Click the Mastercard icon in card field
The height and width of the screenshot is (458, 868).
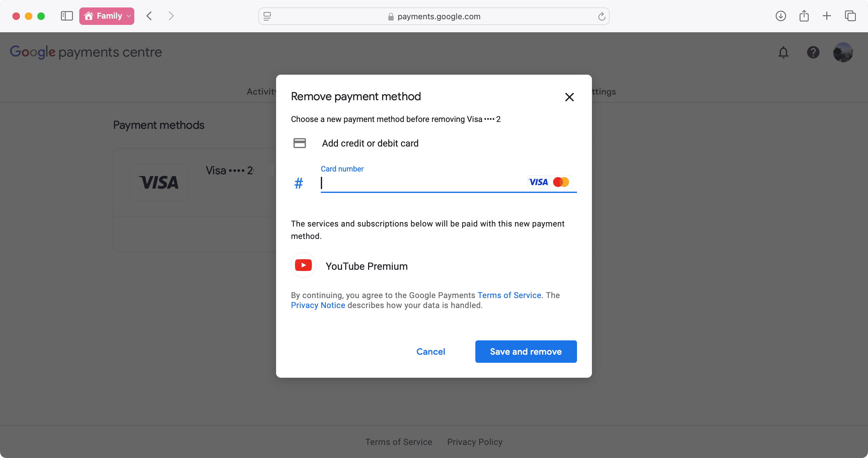click(x=561, y=182)
